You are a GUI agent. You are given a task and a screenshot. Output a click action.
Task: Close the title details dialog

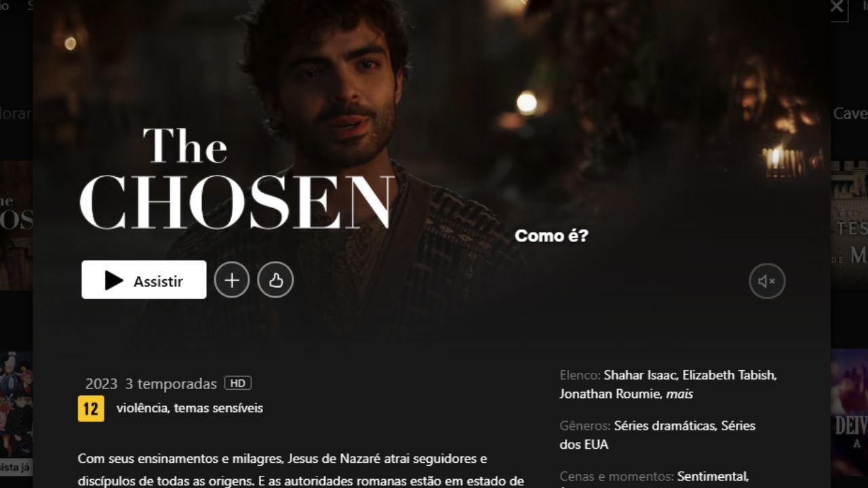click(x=837, y=7)
